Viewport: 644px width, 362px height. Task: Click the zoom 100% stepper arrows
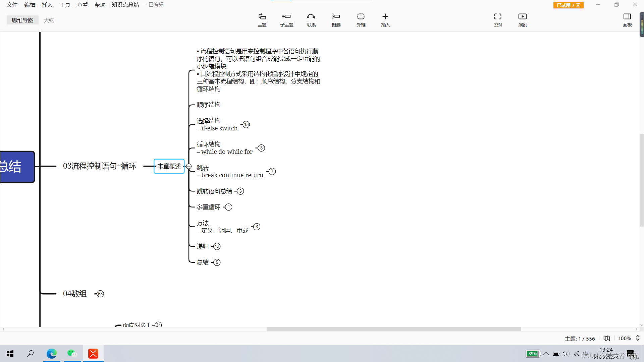coord(638,338)
